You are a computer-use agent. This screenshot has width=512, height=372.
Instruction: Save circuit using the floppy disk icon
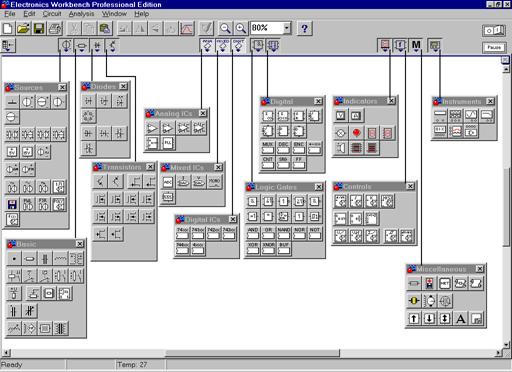[x=39, y=28]
